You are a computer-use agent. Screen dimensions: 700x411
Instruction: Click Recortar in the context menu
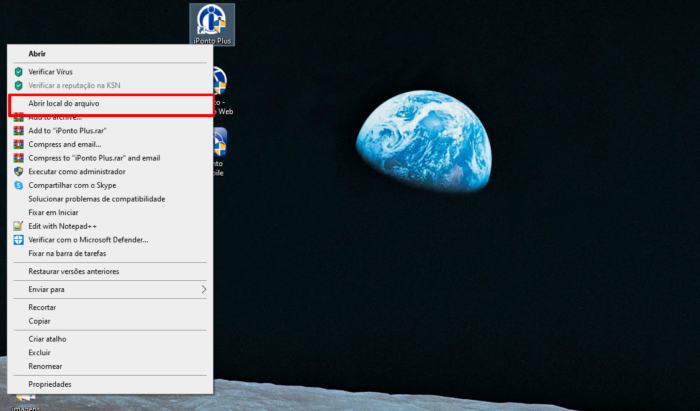(42, 307)
